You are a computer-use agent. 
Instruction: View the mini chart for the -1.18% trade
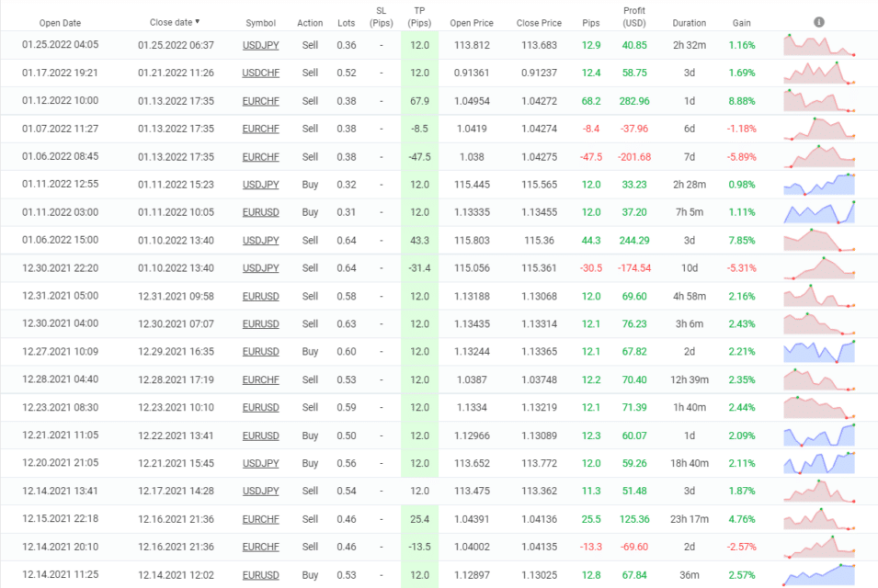[x=818, y=129]
